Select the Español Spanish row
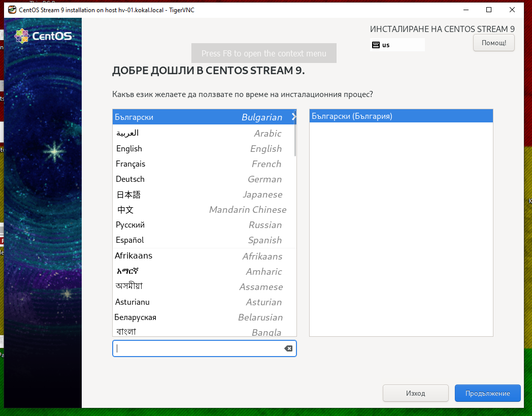The image size is (532, 416). click(204, 240)
